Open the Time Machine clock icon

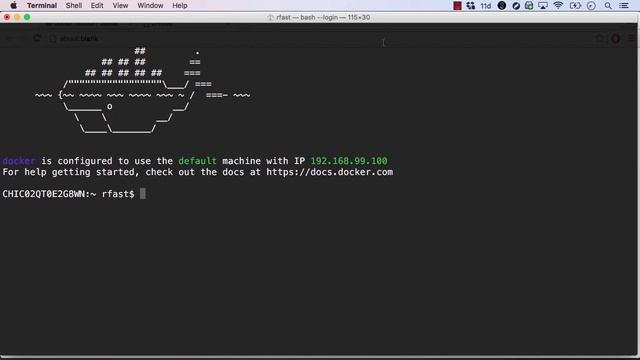click(x=591, y=6)
